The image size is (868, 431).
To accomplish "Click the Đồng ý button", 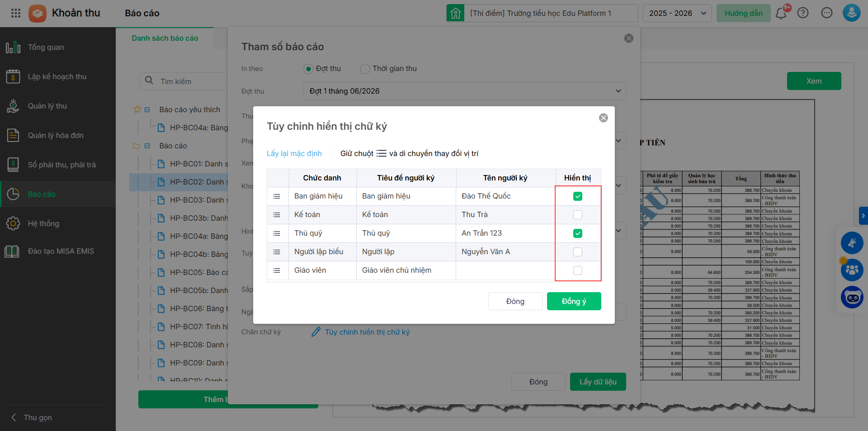I will pyautogui.click(x=574, y=301).
